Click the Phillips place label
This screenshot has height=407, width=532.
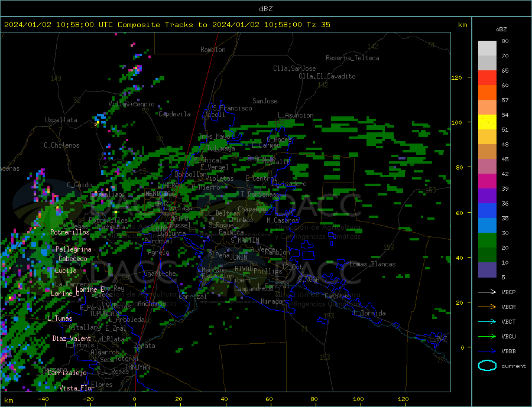pyautogui.click(x=268, y=271)
